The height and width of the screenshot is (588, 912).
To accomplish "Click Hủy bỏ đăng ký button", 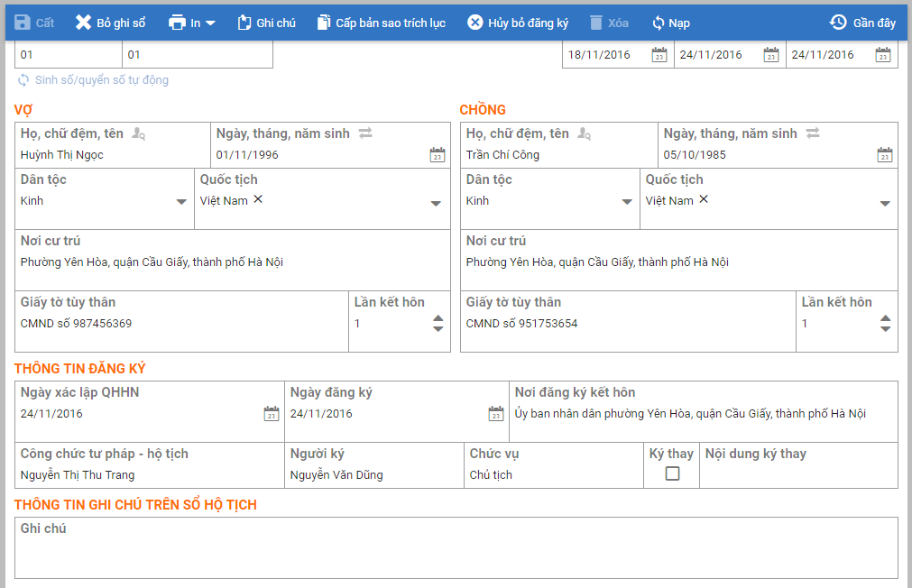I will [518, 23].
